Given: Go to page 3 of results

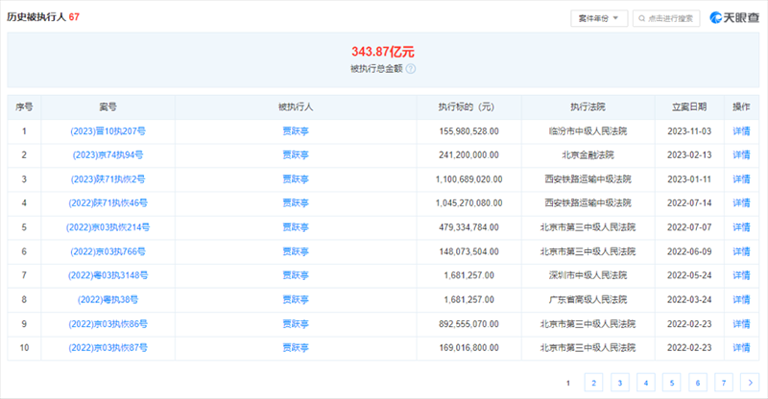Looking at the screenshot, I should 620,383.
